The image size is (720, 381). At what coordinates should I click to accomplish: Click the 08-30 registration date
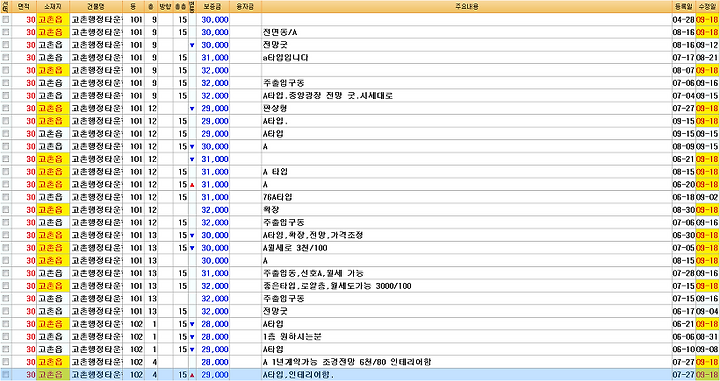(683, 210)
